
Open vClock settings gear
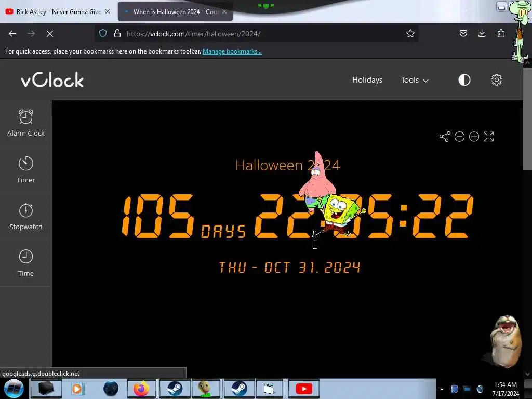[496, 80]
